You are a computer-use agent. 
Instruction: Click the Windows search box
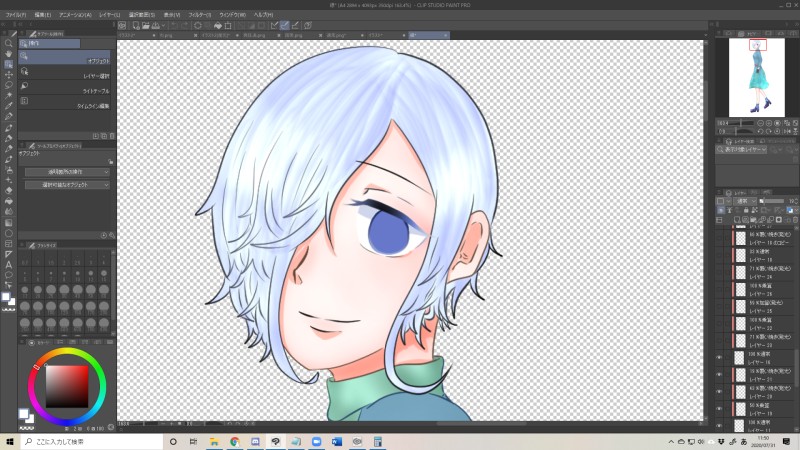[92, 441]
